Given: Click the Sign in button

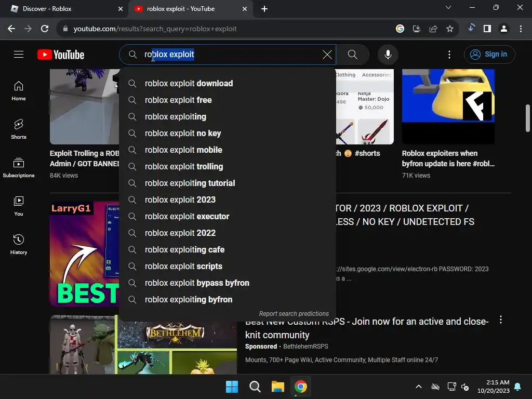Looking at the screenshot, I should 489,54.
